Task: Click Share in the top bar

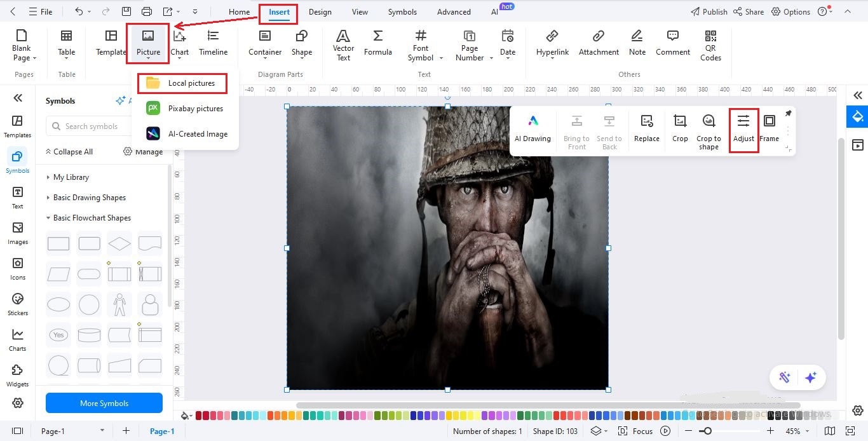Action: point(749,11)
